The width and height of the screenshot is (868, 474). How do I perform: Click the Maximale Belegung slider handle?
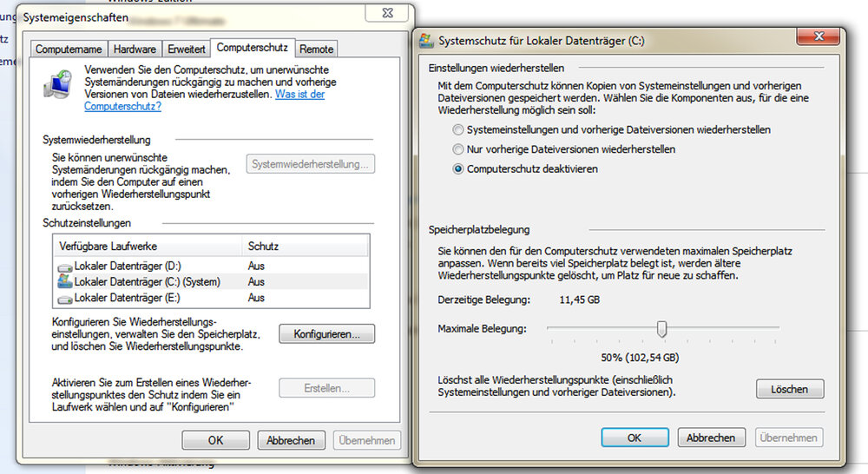(661, 329)
